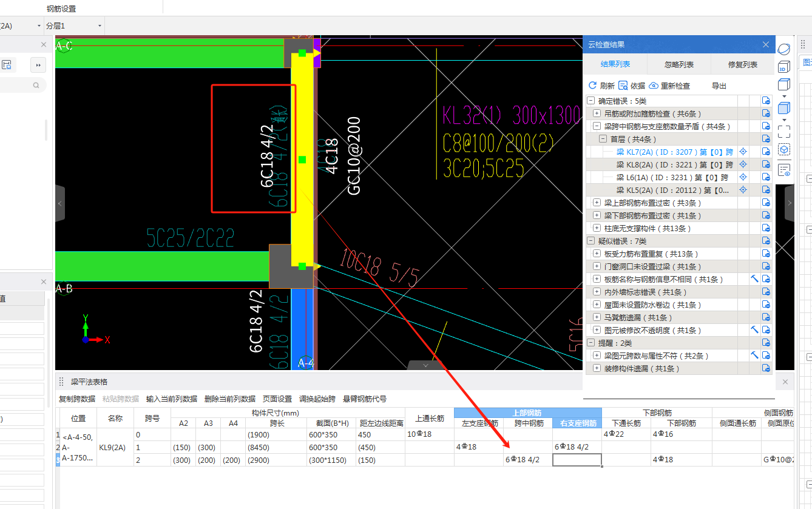Click 输入当前列数据 button

tap(172, 399)
